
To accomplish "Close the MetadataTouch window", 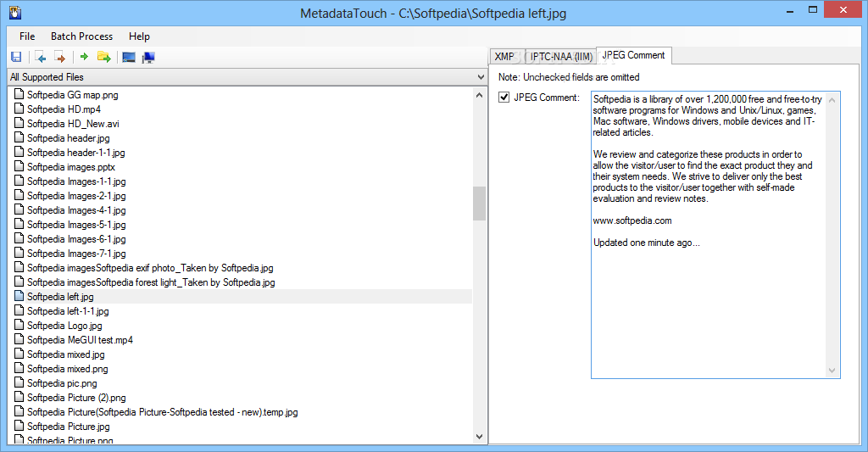I will coord(843,9).
